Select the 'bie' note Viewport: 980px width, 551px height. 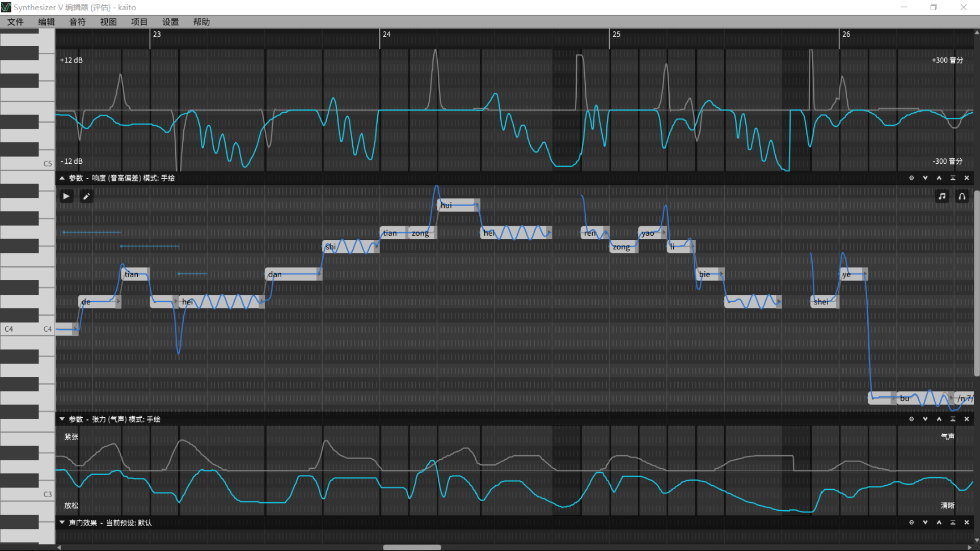(710, 274)
